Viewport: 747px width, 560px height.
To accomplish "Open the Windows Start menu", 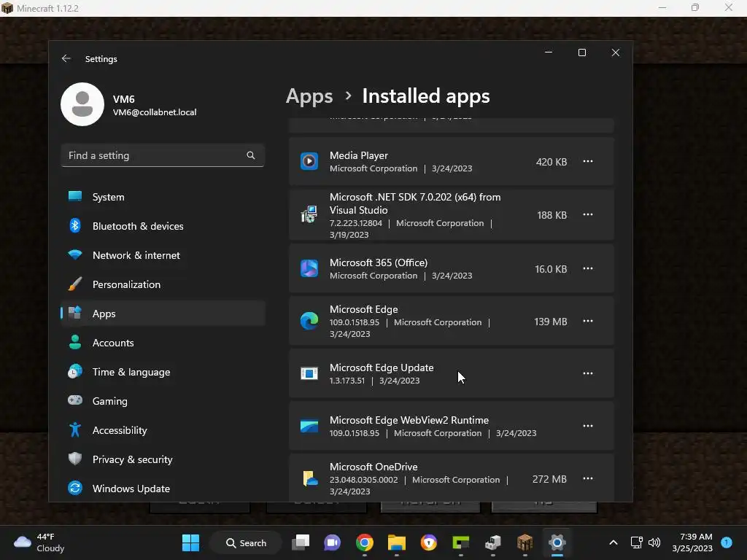I will [190, 542].
